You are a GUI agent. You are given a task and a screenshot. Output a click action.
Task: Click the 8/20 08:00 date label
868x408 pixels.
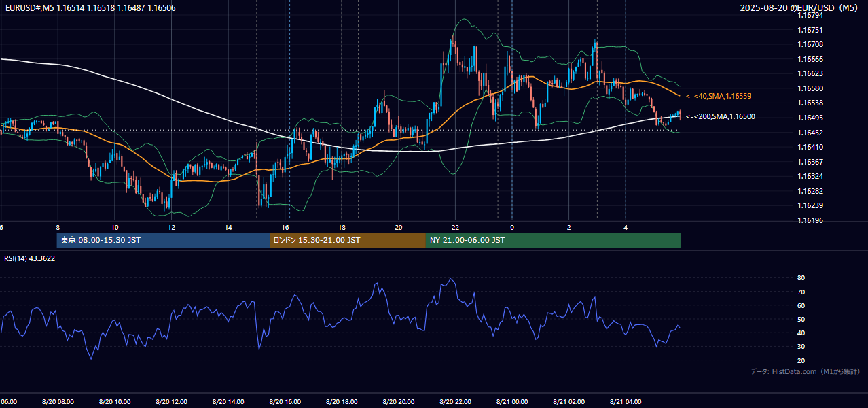(x=58, y=402)
